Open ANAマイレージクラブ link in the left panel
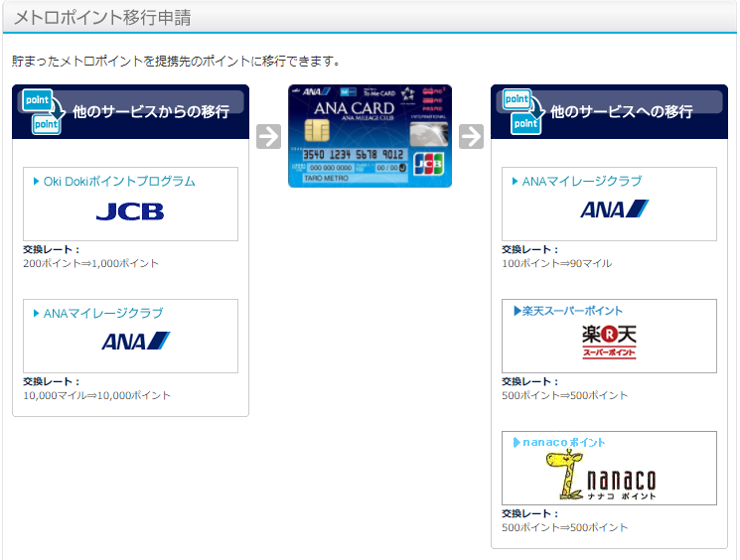This screenshot has width=740, height=560. tap(103, 313)
